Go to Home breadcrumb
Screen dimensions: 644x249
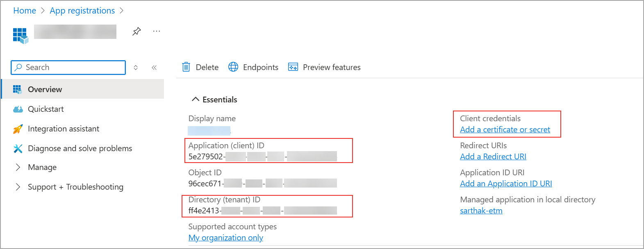(x=25, y=11)
